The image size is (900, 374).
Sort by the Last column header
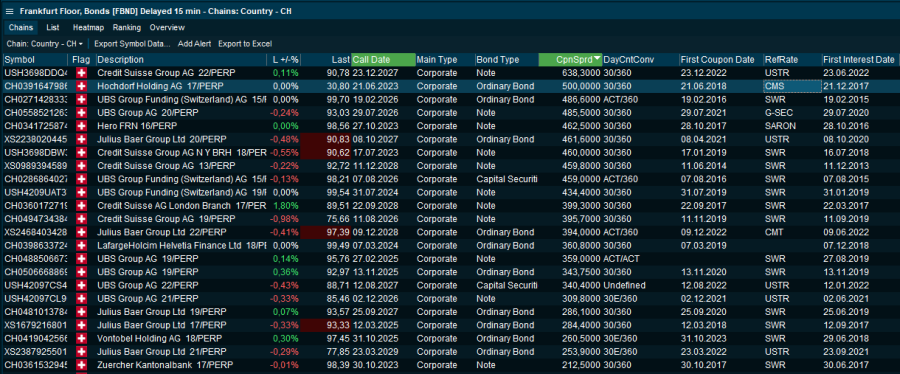click(325, 60)
